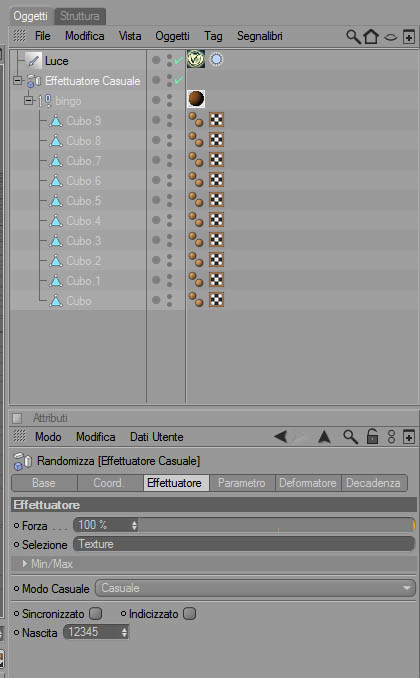Click the dynamics tag on Cubo.6
Screen dimensions: 420x678
[196, 179]
